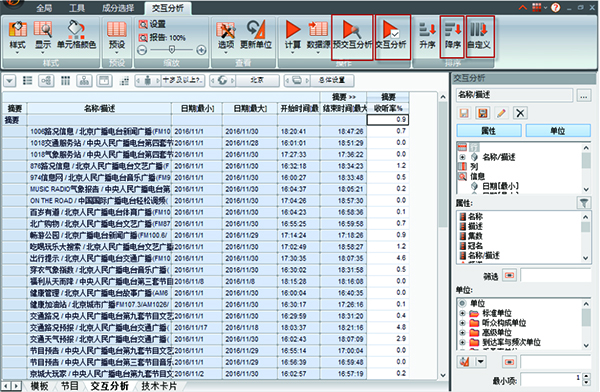Click the red X delete icon in panel
Screen dimensions: 600x392
pos(520,113)
